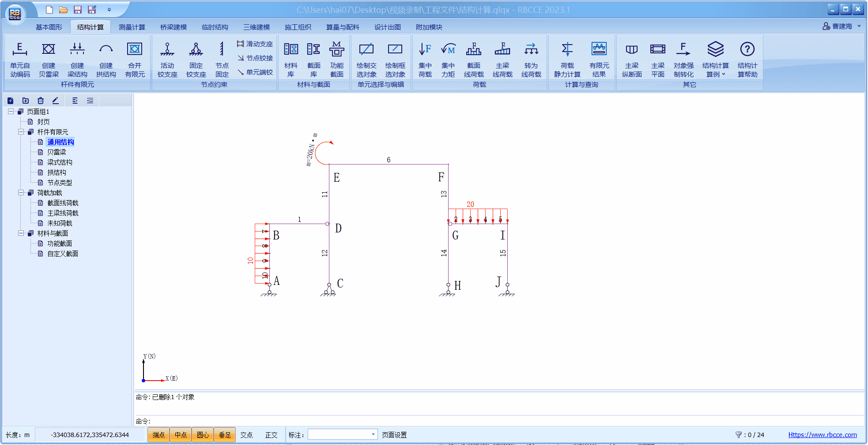Switch to the 桥梁建模 ribbon tab
Image resolution: width=868 pixels, height=445 pixels.
[x=173, y=27]
